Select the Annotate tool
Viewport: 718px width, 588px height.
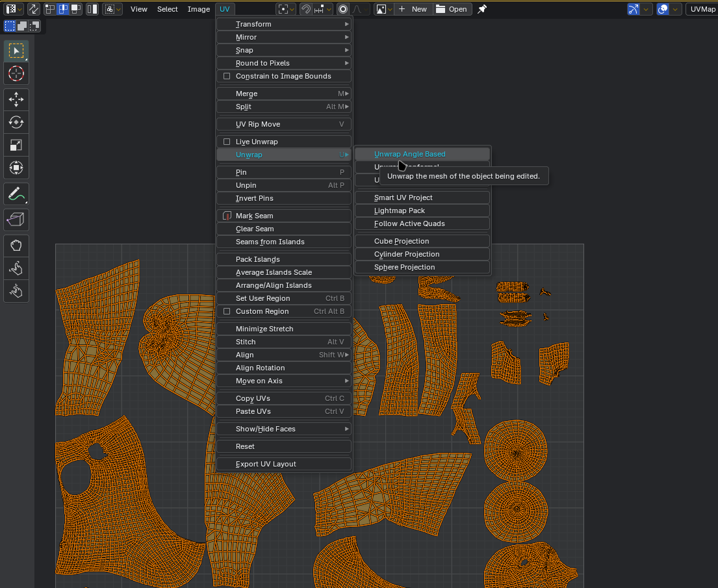[x=16, y=194]
